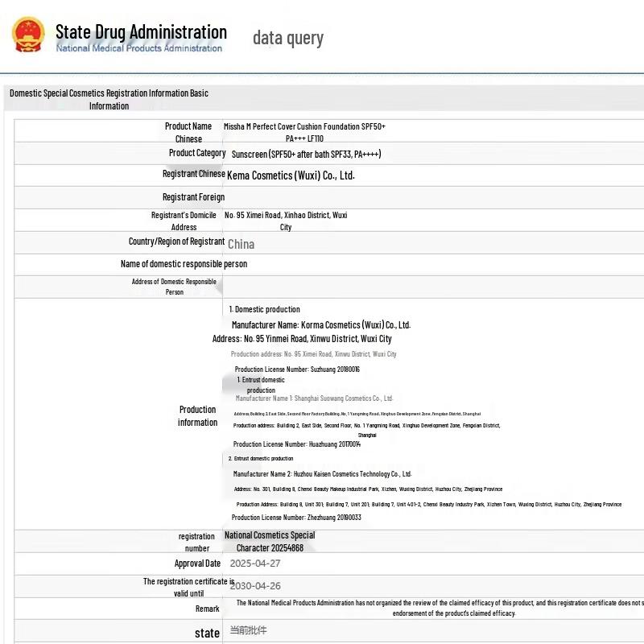Select Address No. 95 Yinmei Road line

tap(302, 339)
